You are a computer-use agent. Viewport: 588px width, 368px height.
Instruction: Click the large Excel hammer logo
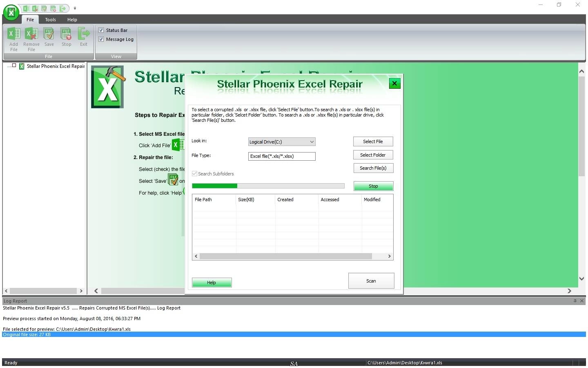point(108,87)
